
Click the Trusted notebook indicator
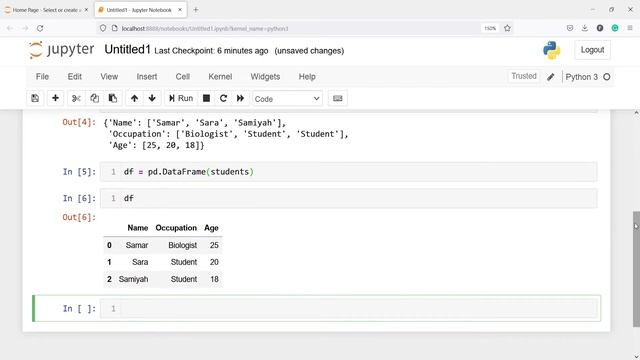[524, 76]
